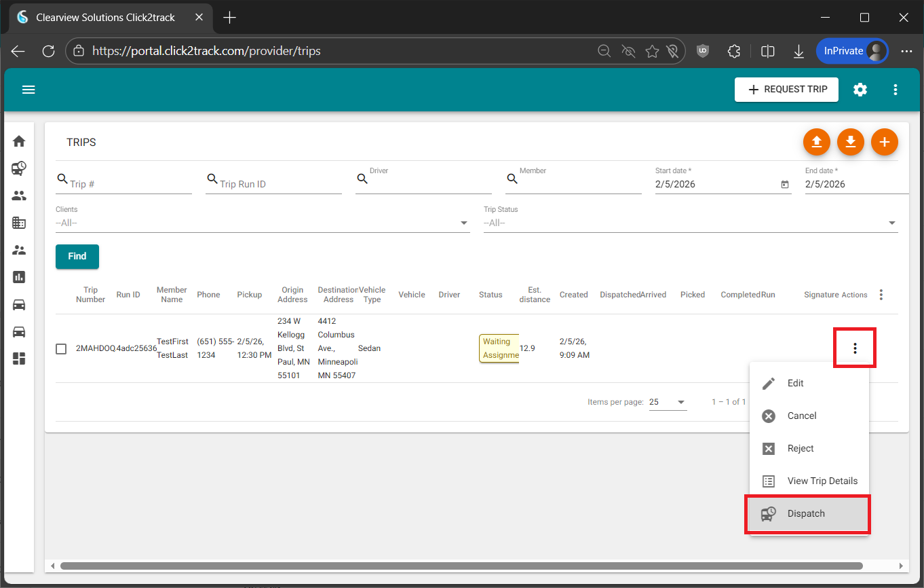Click the orange download button
Screen dimensions: 924x588
coord(850,142)
